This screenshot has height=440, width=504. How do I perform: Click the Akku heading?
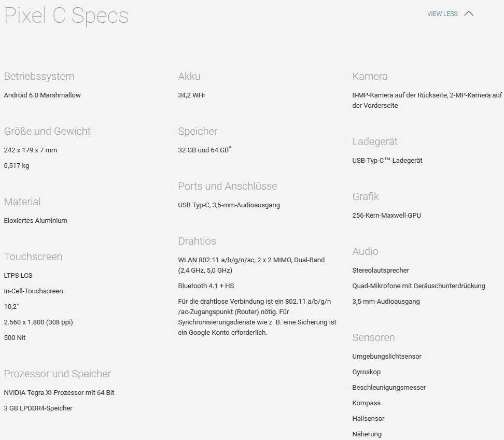coord(189,76)
